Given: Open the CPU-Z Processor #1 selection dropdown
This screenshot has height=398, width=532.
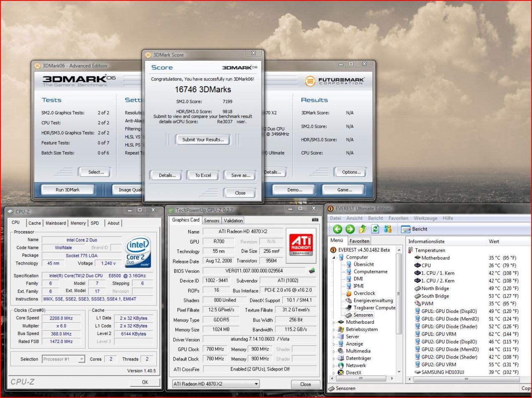Looking at the screenshot, I should [x=81, y=359].
